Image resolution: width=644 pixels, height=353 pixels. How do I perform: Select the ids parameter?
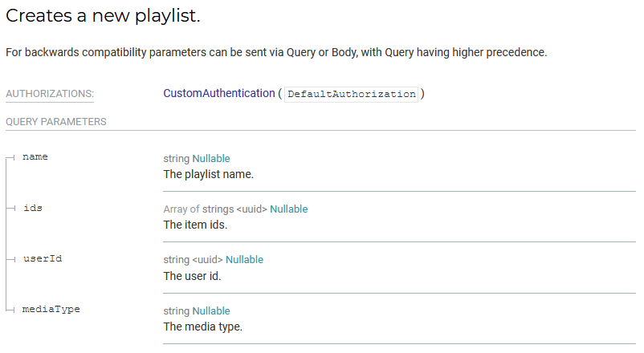[x=32, y=208]
